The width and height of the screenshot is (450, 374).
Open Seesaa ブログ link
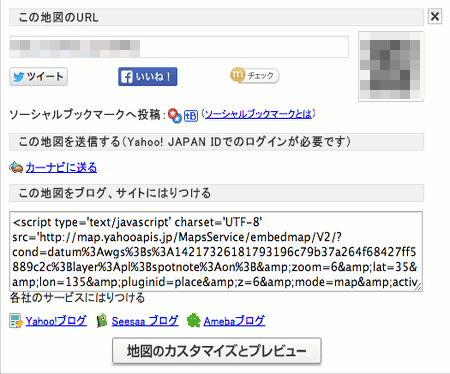click(x=145, y=321)
